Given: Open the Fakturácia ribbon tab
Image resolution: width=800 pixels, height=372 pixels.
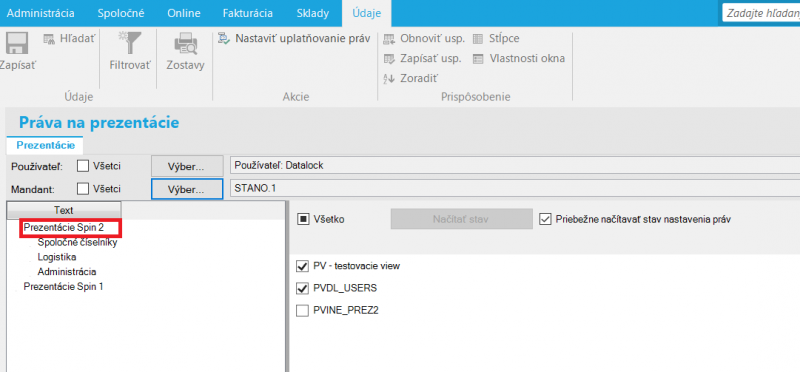Looking at the screenshot, I should click(x=247, y=13).
